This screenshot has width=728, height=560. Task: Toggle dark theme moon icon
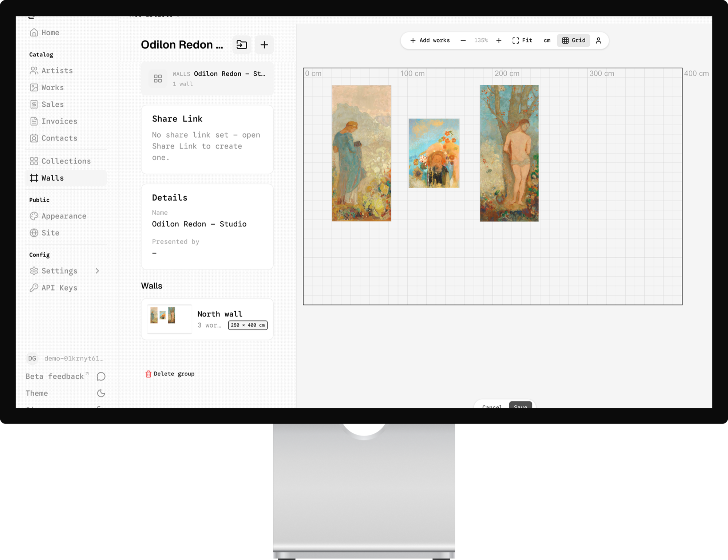(101, 393)
